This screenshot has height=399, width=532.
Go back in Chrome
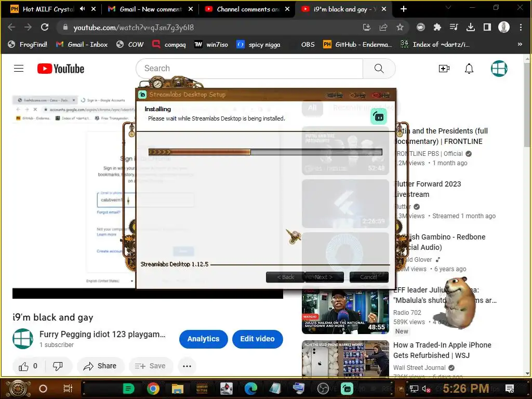[x=11, y=27]
